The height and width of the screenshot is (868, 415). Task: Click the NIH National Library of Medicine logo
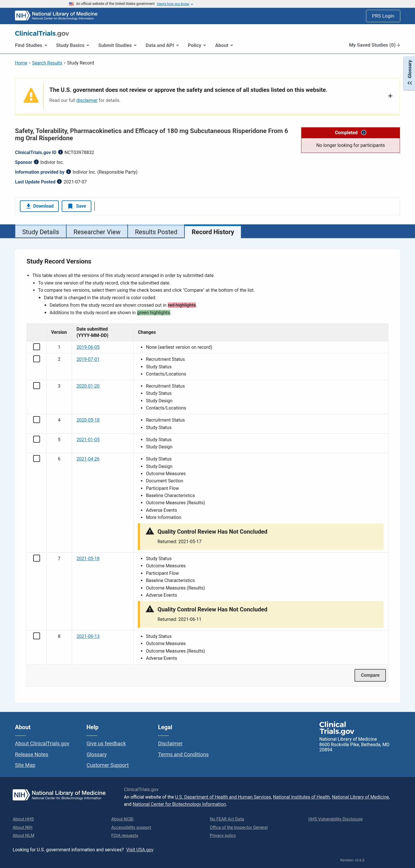(x=56, y=16)
